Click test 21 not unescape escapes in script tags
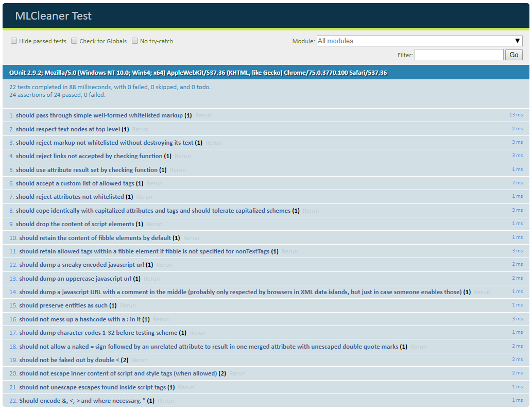This screenshot has height=411, width=532. tap(93, 387)
